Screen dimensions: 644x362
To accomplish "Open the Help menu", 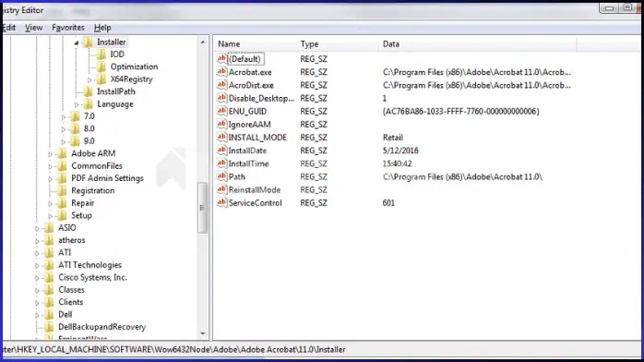I will [x=102, y=28].
